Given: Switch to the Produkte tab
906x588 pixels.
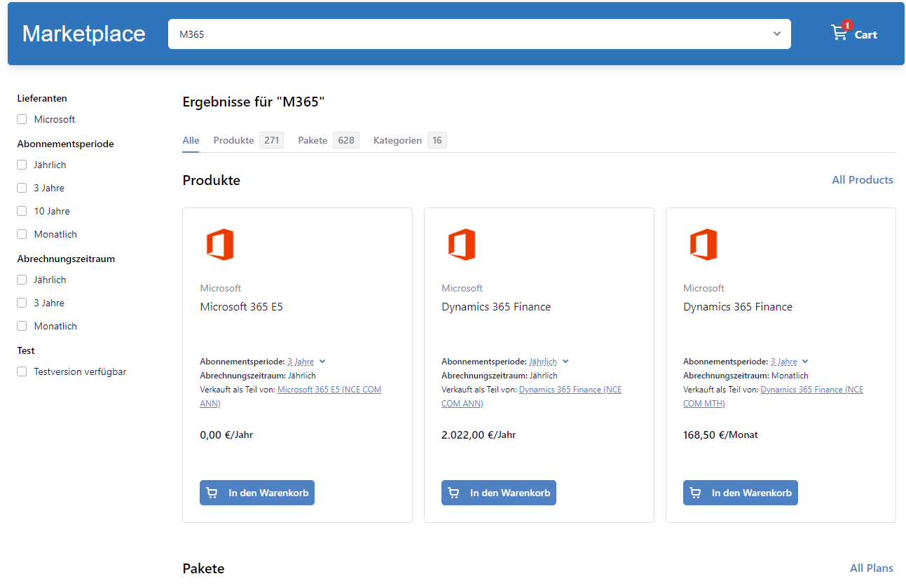Looking at the screenshot, I should pos(233,140).
